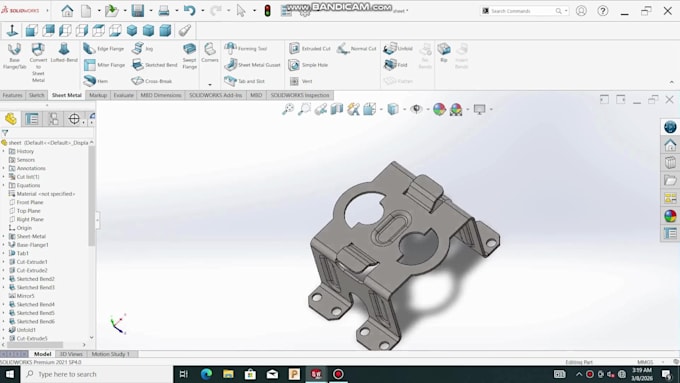This screenshot has height=383, width=680.
Task: Click the Zoom to Fit view icon
Action: click(x=288, y=109)
